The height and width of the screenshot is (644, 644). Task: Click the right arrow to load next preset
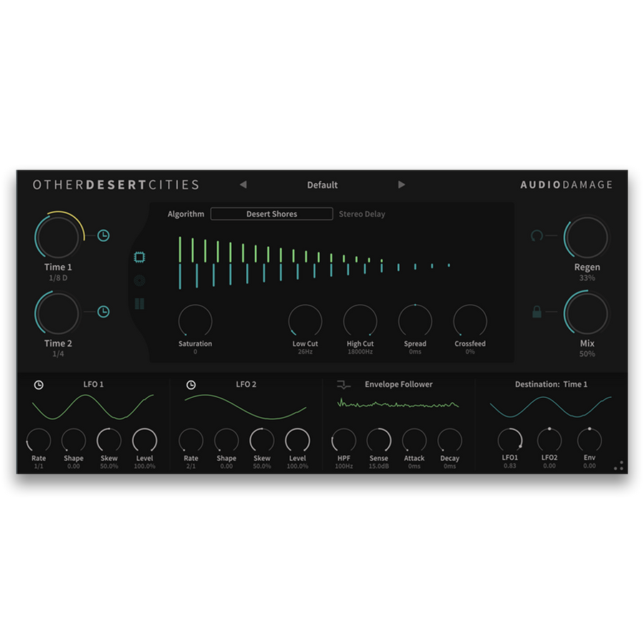(402, 185)
